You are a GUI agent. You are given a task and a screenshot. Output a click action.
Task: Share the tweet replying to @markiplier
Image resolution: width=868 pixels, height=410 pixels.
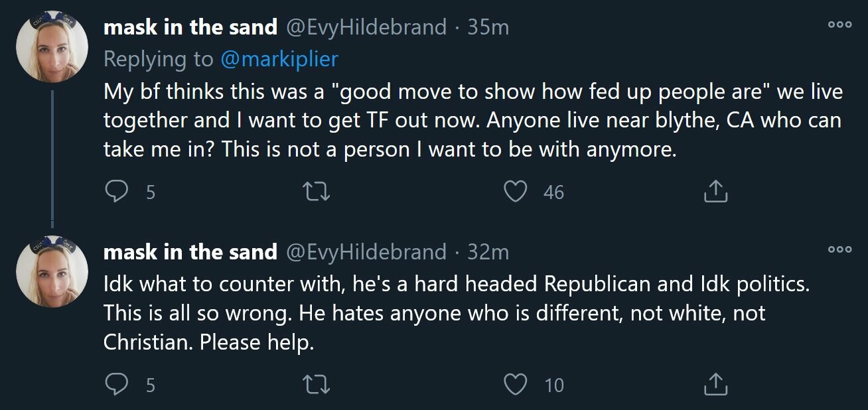pos(715,192)
